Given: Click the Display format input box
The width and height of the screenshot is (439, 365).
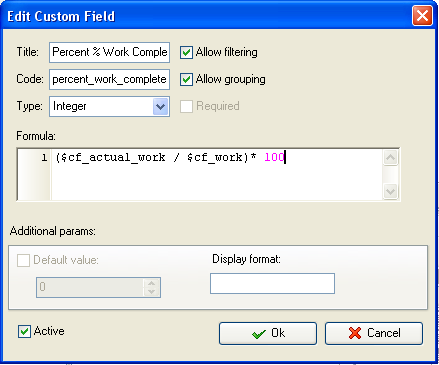Looking at the screenshot, I should [x=272, y=283].
